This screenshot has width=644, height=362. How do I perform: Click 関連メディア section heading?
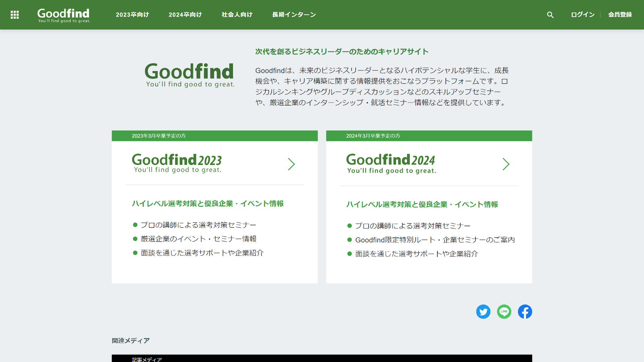pos(131,341)
